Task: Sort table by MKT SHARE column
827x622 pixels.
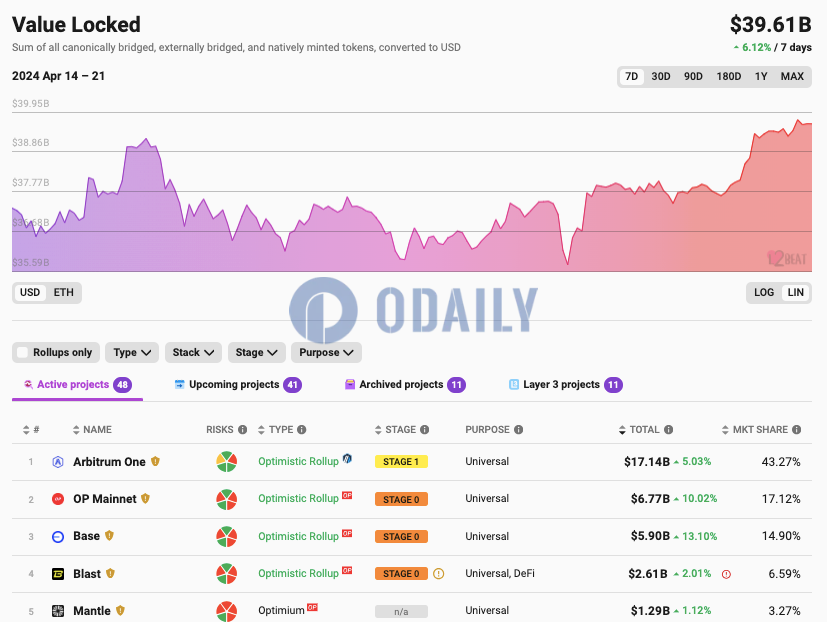Action: coord(755,429)
